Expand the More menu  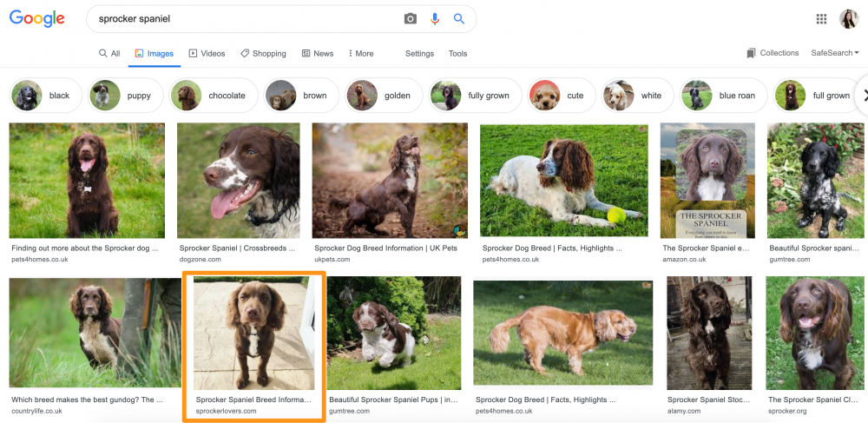click(361, 53)
